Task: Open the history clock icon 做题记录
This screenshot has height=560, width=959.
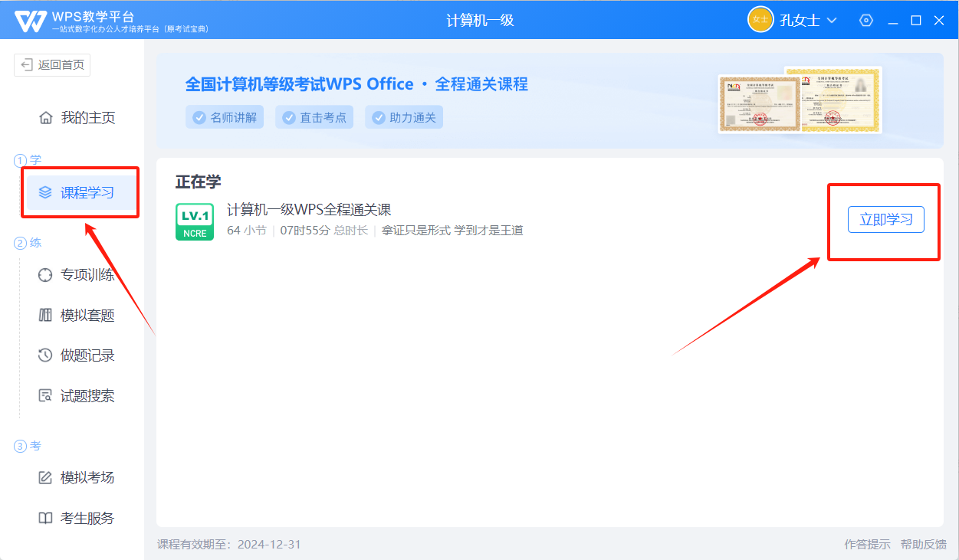Action: [45, 355]
